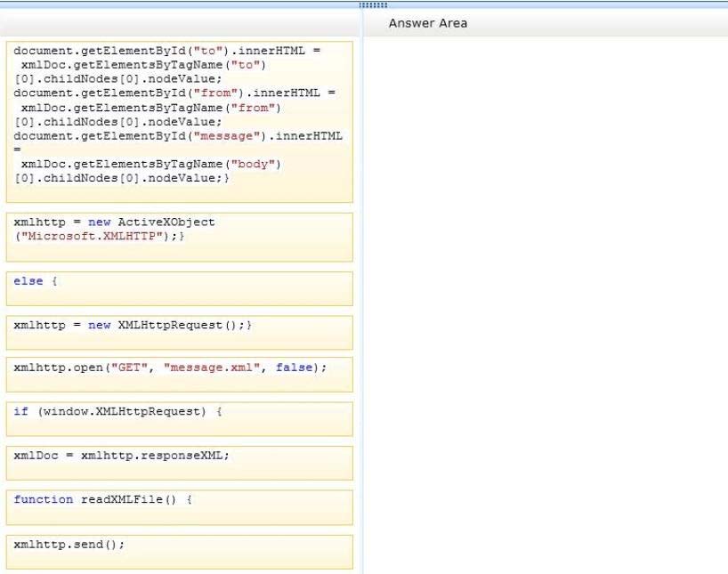The height and width of the screenshot is (574, 728).
Task: Click the Answer Area heading
Action: click(427, 23)
